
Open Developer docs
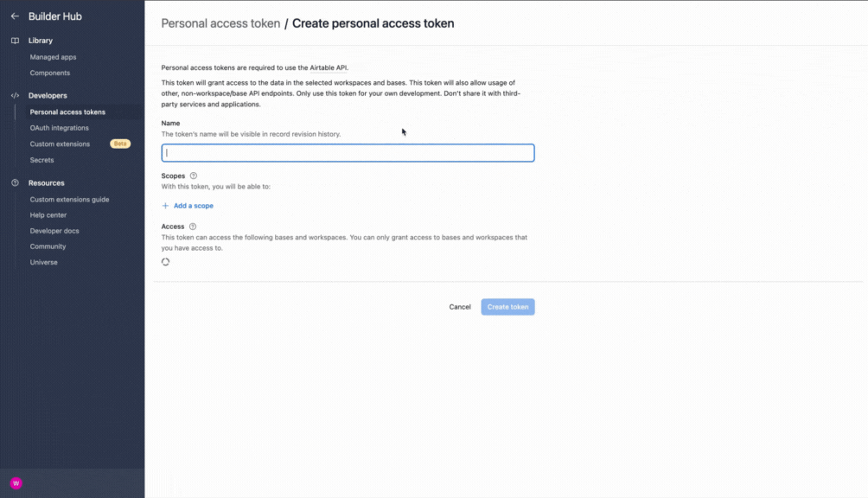[54, 231]
